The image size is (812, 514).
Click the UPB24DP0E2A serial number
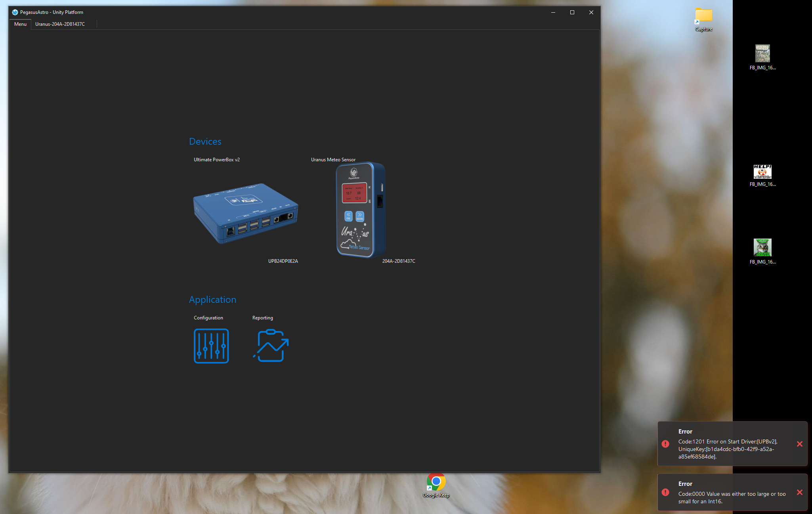click(x=283, y=261)
